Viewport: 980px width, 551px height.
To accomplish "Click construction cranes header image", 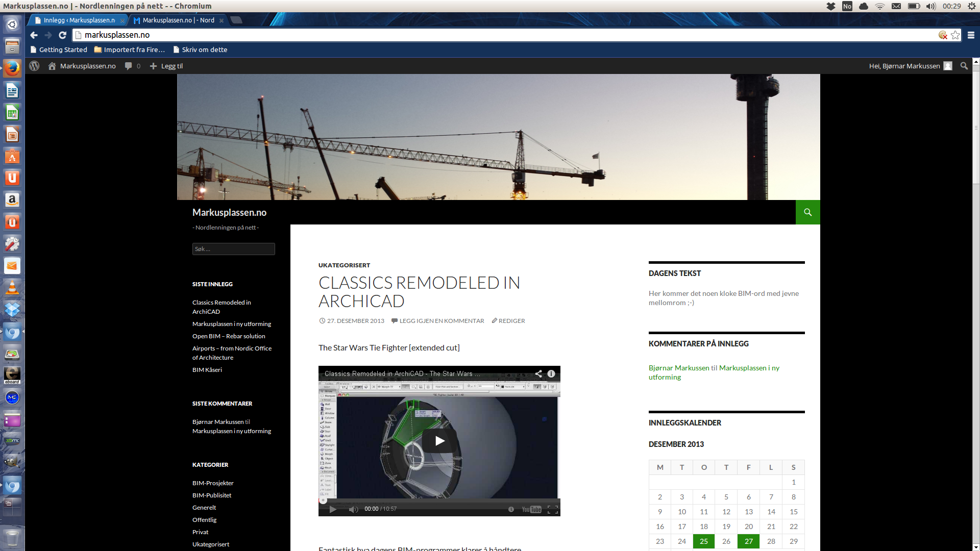I will point(499,137).
